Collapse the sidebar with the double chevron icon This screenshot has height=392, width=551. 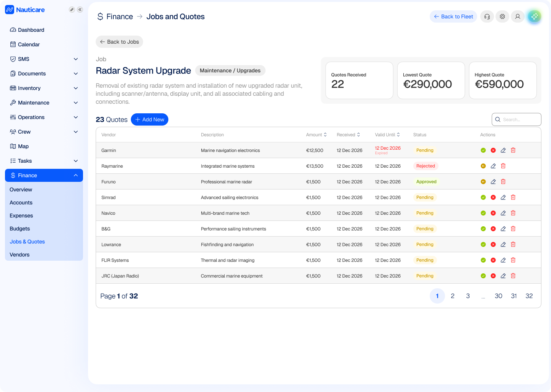click(80, 10)
